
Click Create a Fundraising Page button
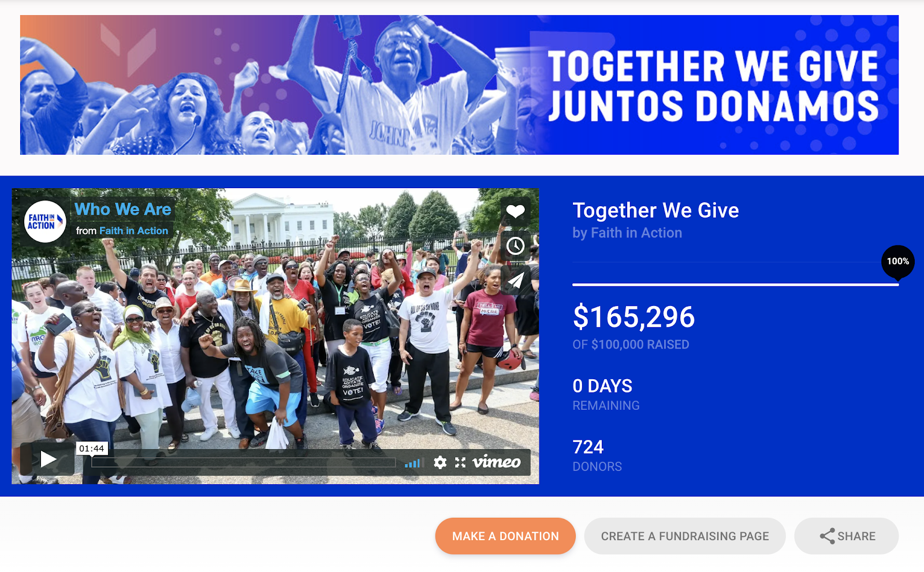(685, 536)
